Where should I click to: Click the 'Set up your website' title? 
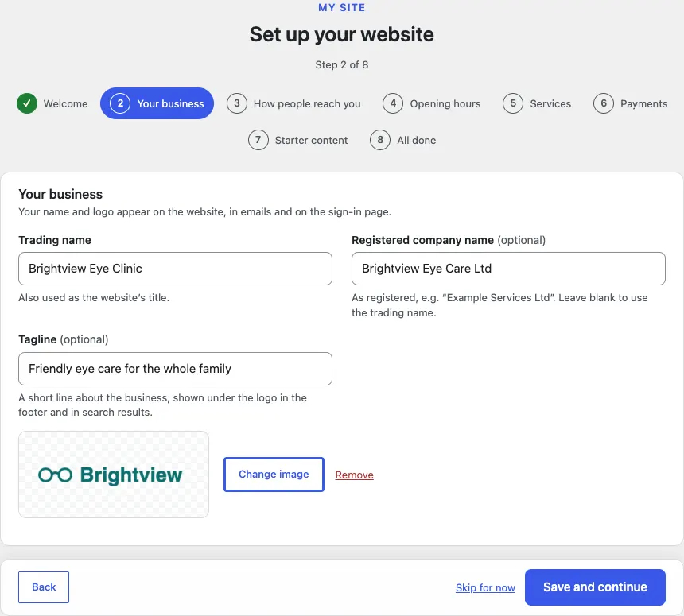tap(341, 34)
